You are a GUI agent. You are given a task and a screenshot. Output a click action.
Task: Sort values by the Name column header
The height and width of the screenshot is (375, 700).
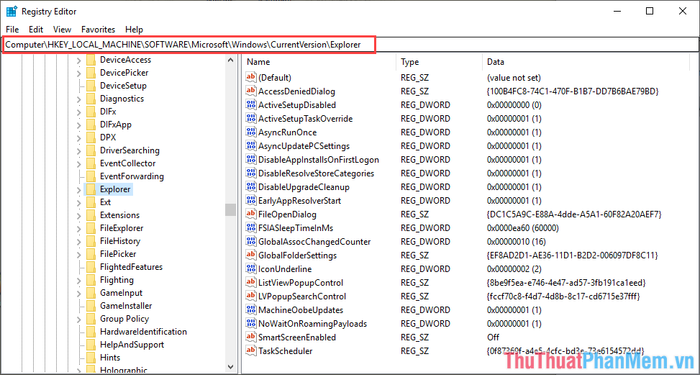pyautogui.click(x=320, y=62)
